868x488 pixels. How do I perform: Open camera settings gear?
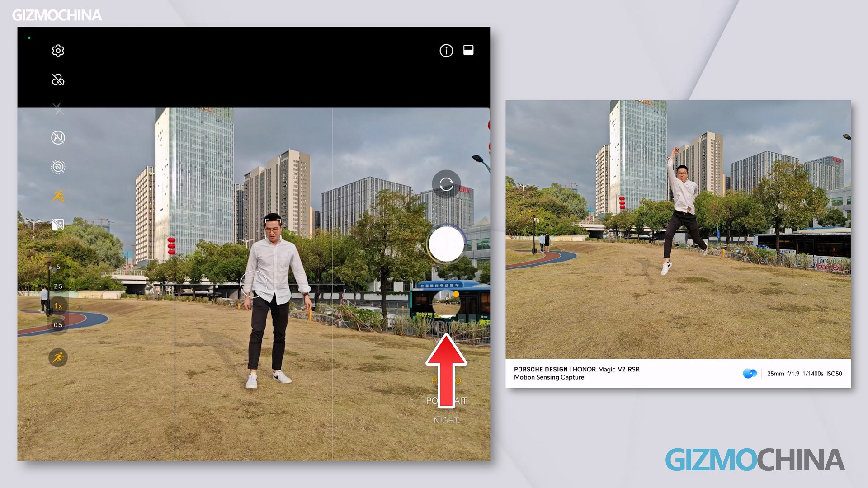[x=58, y=51]
